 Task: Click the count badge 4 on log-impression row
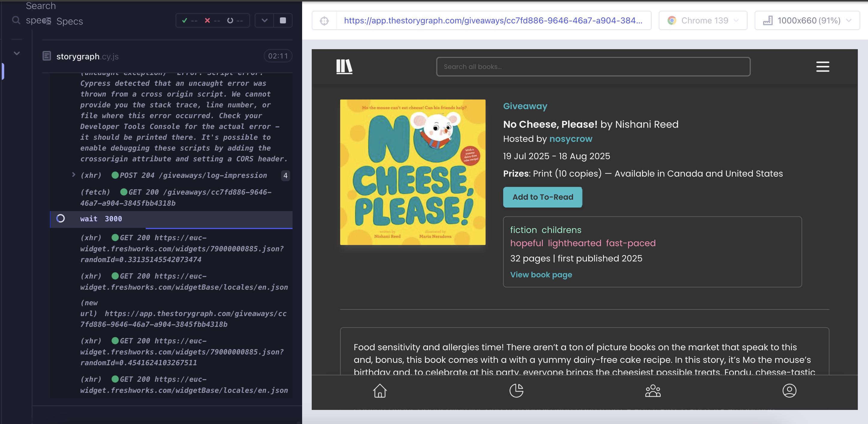pos(285,175)
